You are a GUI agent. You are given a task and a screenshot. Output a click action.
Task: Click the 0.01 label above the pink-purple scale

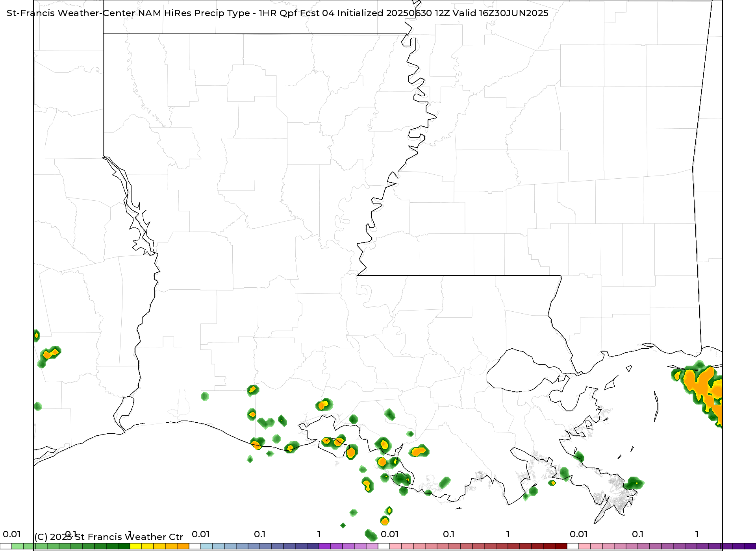coord(579,534)
